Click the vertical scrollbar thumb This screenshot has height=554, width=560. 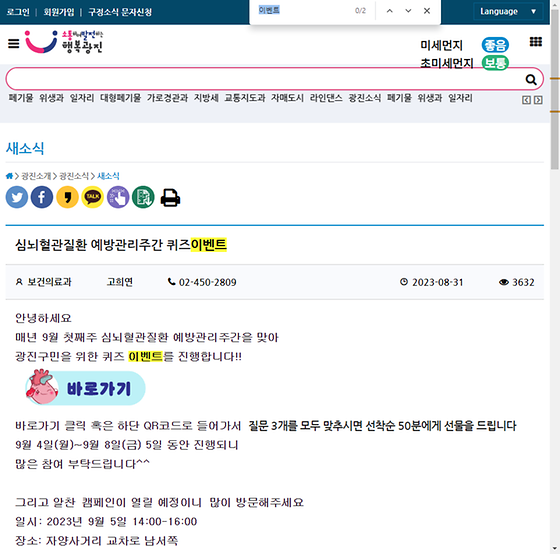[555, 89]
